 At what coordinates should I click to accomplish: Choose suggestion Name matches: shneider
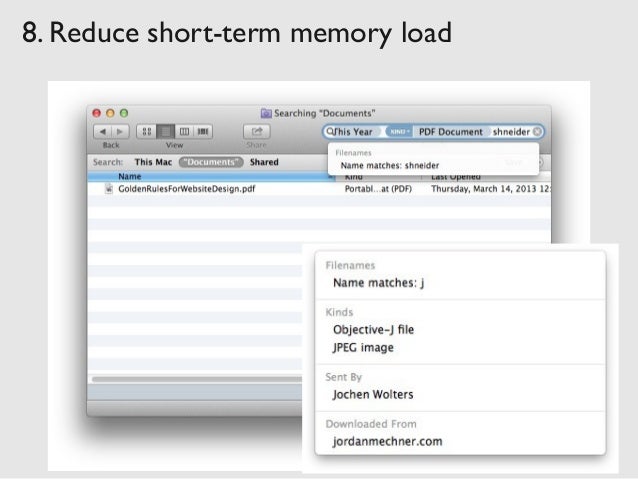coord(433,165)
